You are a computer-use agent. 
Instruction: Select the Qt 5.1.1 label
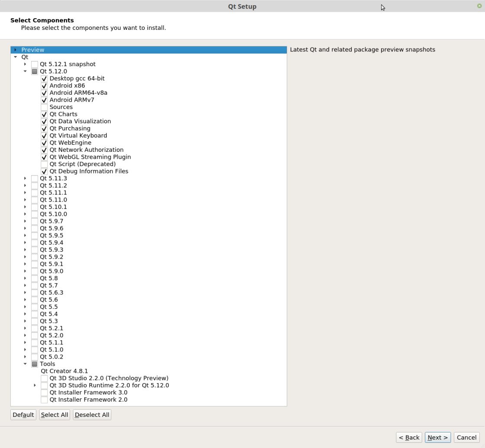pos(51,342)
